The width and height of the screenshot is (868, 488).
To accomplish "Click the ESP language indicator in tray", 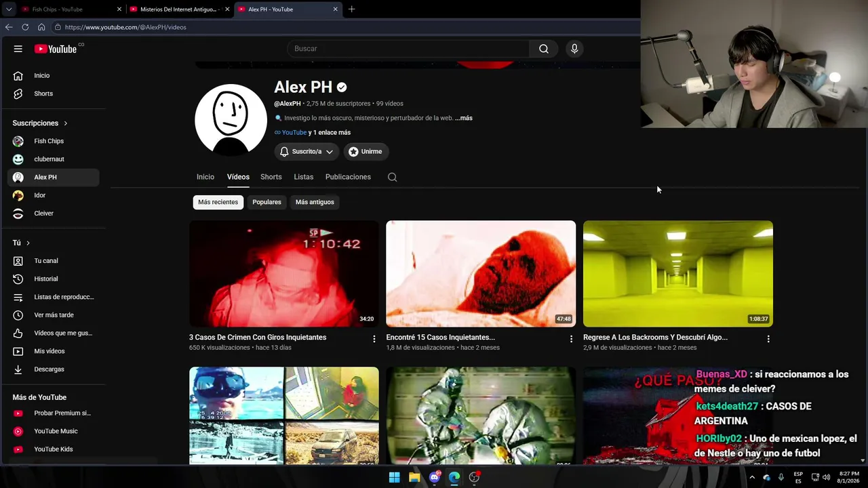I will pyautogui.click(x=798, y=477).
